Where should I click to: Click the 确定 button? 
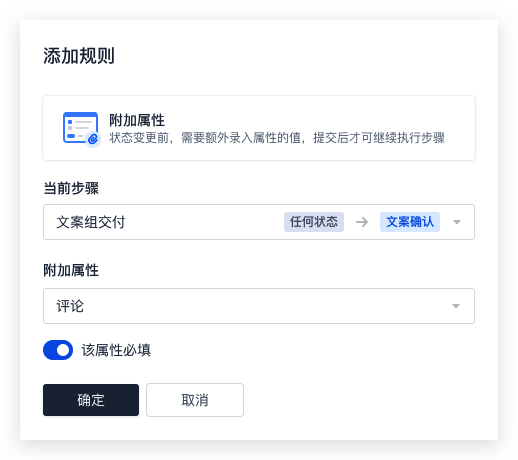(91, 400)
